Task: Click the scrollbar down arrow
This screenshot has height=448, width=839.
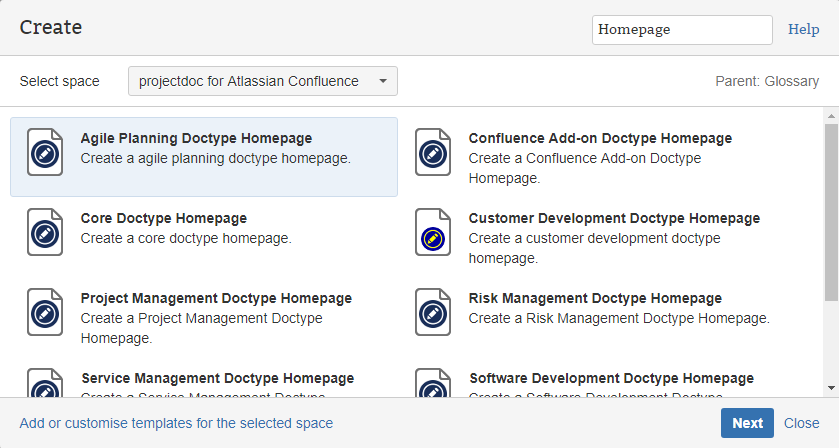Action: (x=831, y=388)
